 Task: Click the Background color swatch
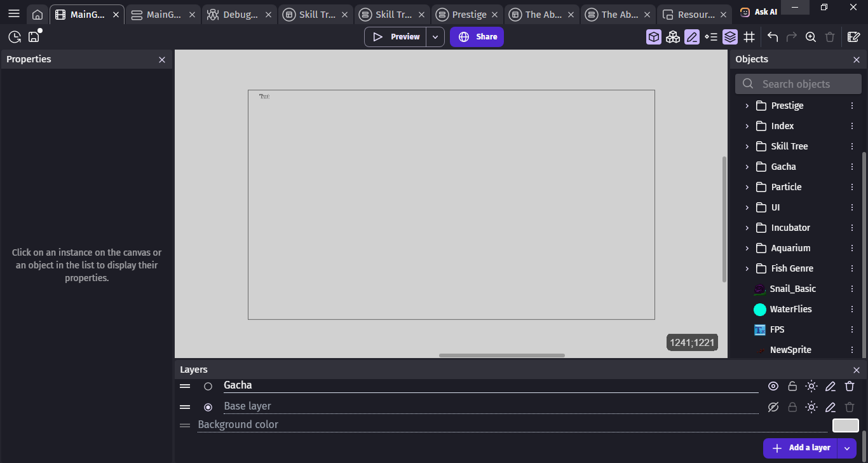click(x=845, y=425)
